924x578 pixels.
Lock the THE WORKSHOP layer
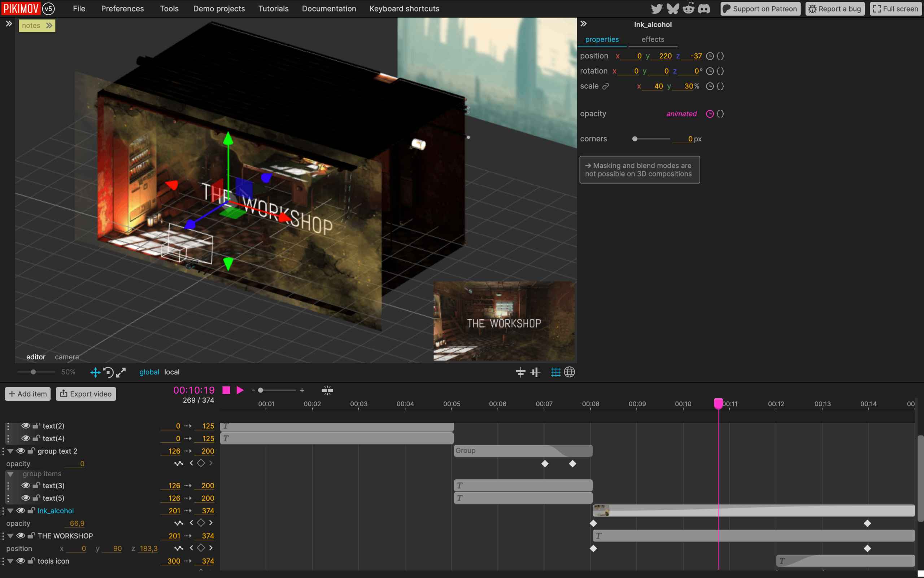click(x=31, y=535)
